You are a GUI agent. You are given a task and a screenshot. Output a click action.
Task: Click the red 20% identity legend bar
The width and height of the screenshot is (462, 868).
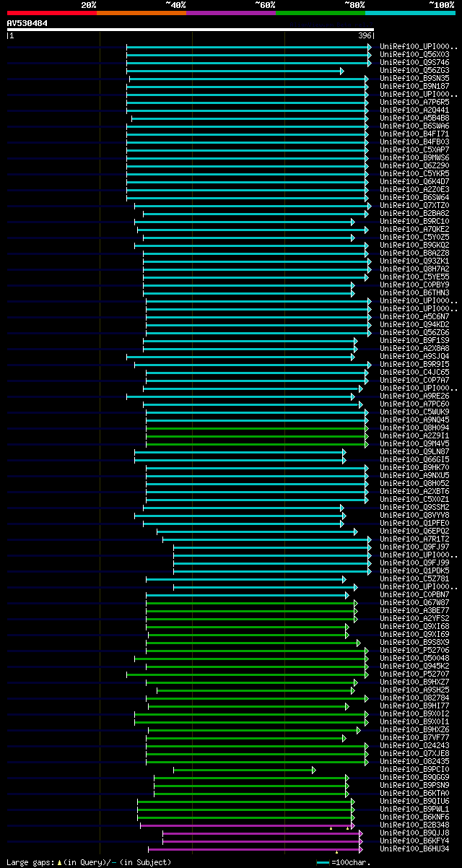click(52, 13)
